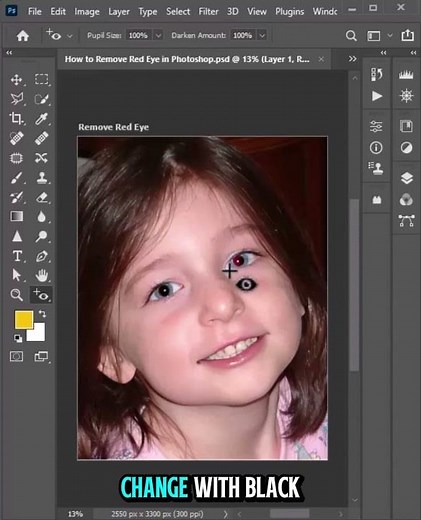This screenshot has width=421, height=520.
Task: Open the Channels panel icon
Action: coord(406,199)
